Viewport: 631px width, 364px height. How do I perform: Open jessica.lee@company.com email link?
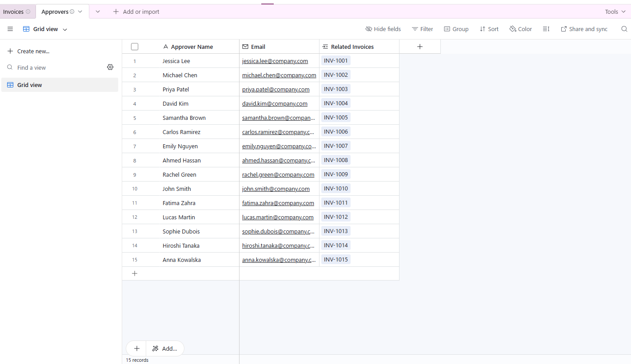pyautogui.click(x=275, y=61)
